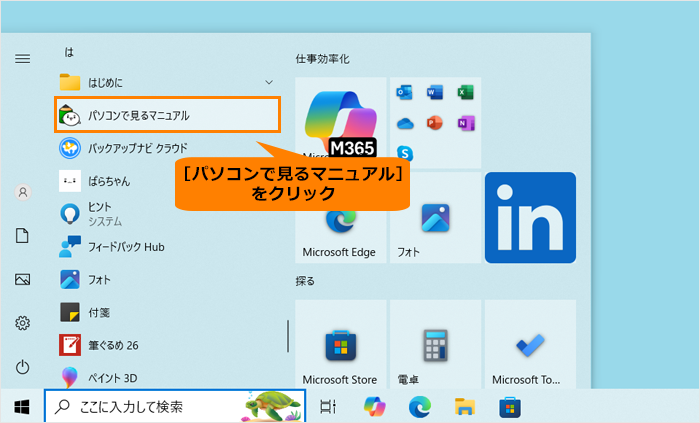
Task: Expand the Start menu hamburger button
Action: pos(23,58)
